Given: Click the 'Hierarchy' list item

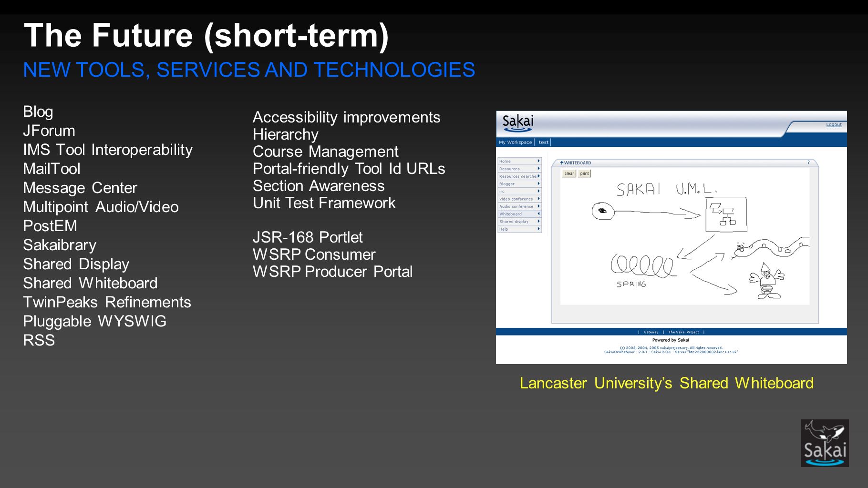Looking at the screenshot, I should [286, 135].
